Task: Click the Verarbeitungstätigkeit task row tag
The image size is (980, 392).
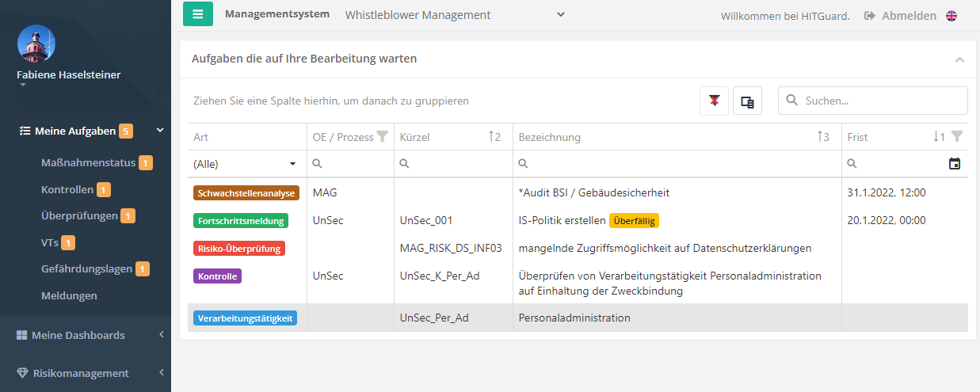Action: 245,318
